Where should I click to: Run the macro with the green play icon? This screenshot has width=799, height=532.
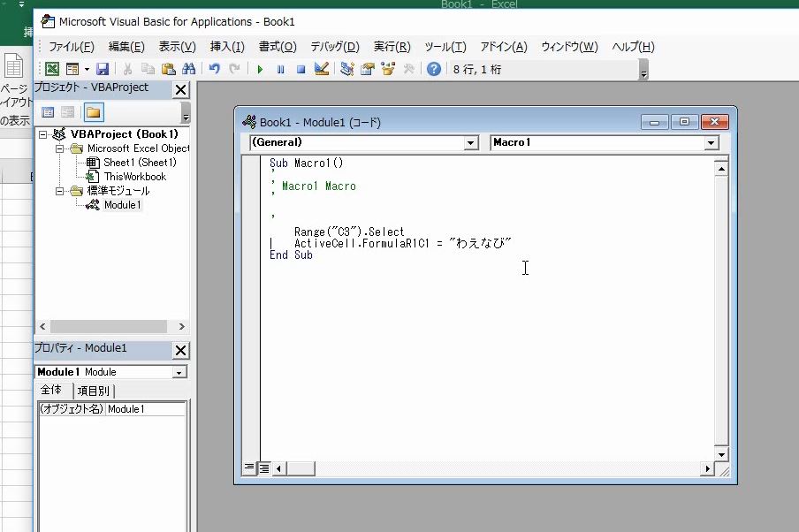click(x=260, y=69)
